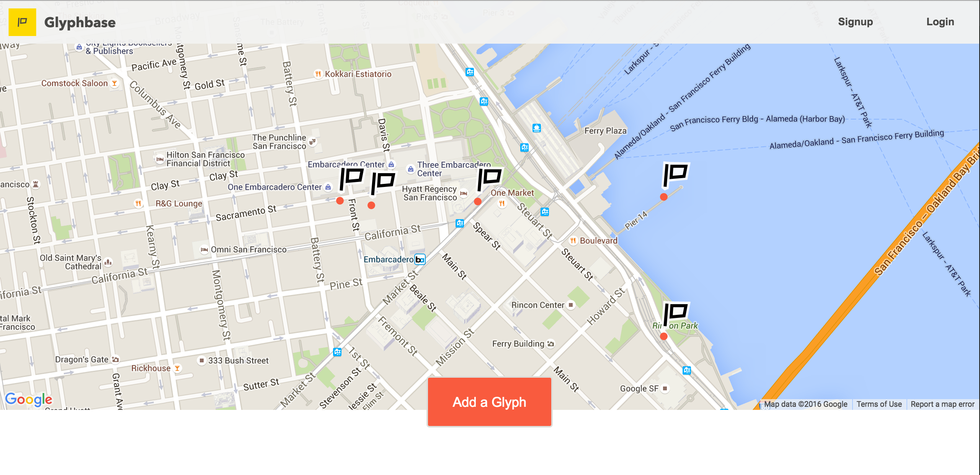The width and height of the screenshot is (980, 475).
Task: Click the red dot near Pier 14
Action: pos(664,197)
